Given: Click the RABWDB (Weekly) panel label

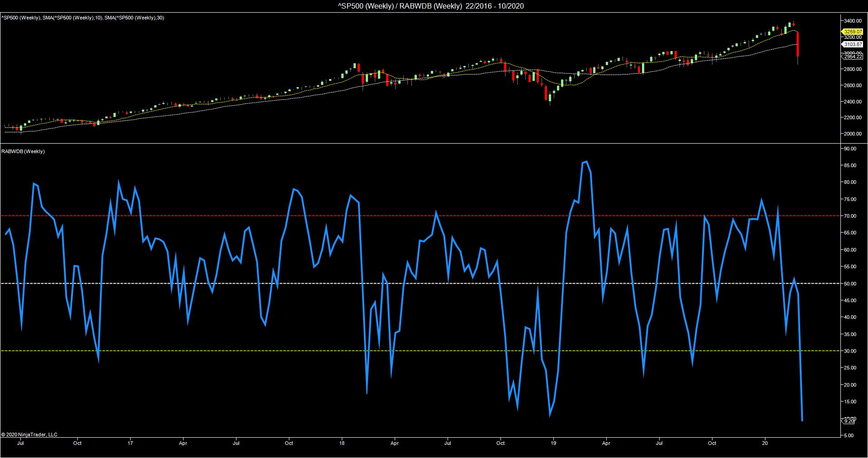Looking at the screenshot, I should click(23, 151).
